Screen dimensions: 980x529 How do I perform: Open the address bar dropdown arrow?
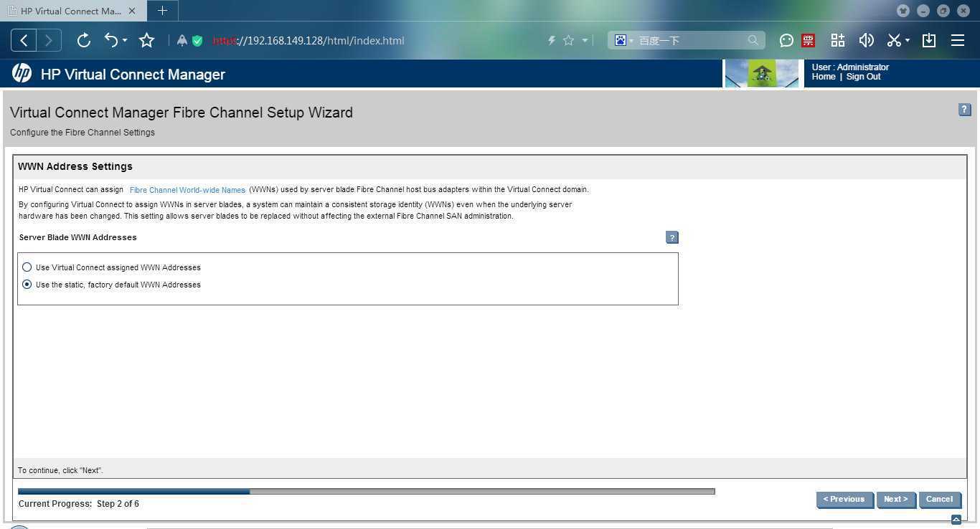point(585,41)
